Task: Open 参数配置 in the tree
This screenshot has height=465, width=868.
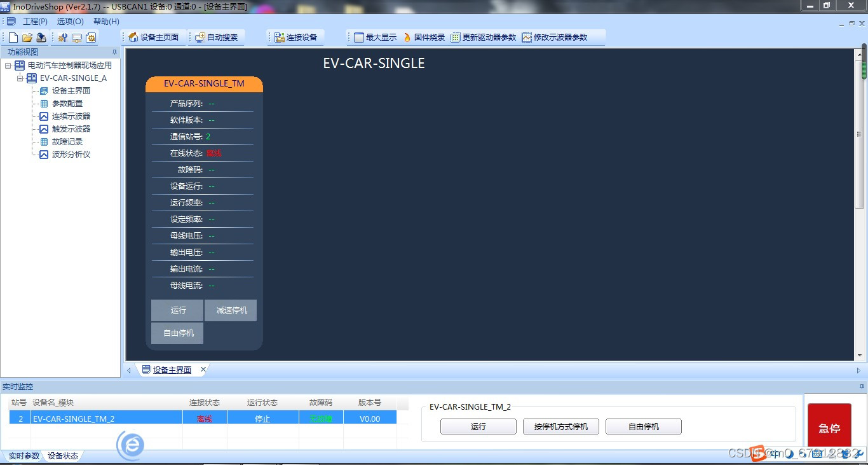Action: point(67,104)
